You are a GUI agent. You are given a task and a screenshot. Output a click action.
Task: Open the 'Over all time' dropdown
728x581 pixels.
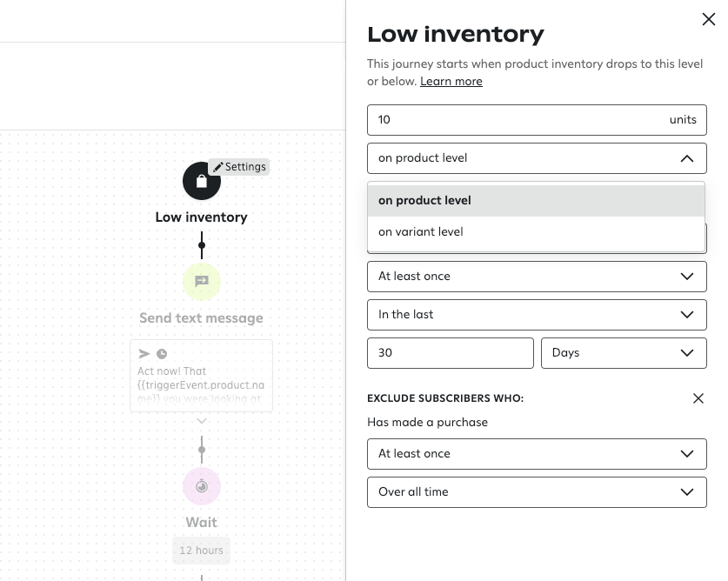[536, 492]
